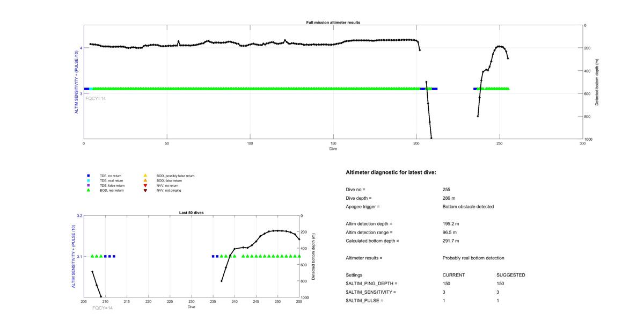Click the 'Altim detection depth =' label
This screenshot has height=334, width=644.
tap(369, 223)
